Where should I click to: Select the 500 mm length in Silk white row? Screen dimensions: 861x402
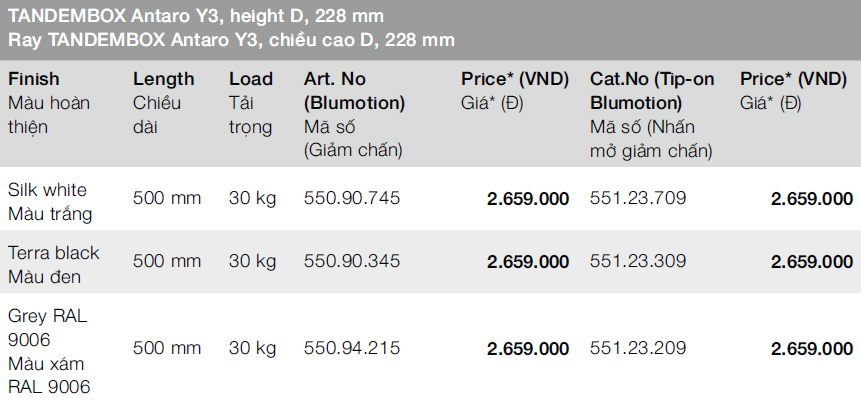pos(167,198)
